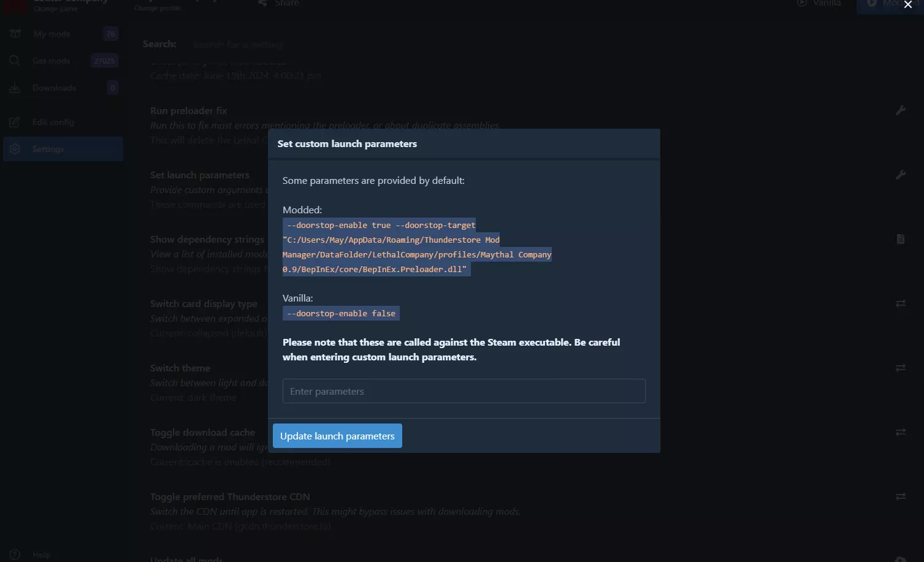
Task: Click Update launch parameters button
Action: tap(337, 436)
